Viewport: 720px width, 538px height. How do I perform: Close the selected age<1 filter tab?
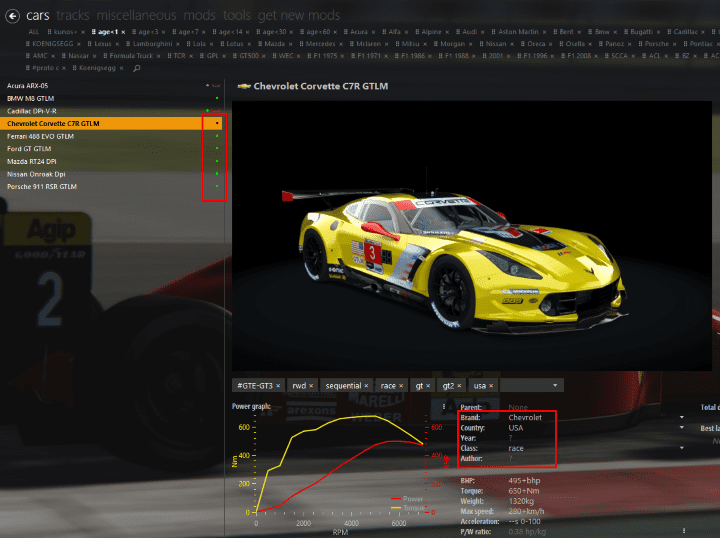pyautogui.click(x=124, y=32)
